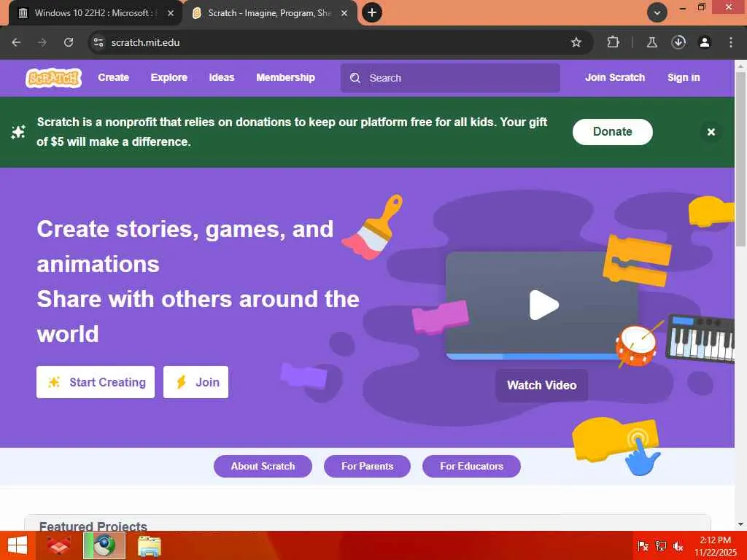Click the flag notification tray icon
This screenshot has height=560, width=747.
click(x=643, y=546)
